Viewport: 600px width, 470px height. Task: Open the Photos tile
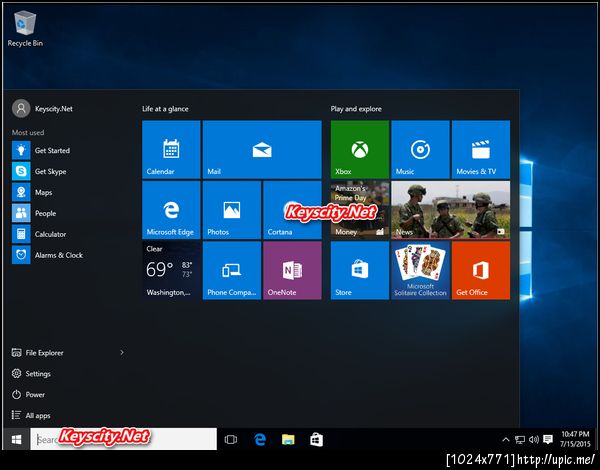(232, 210)
